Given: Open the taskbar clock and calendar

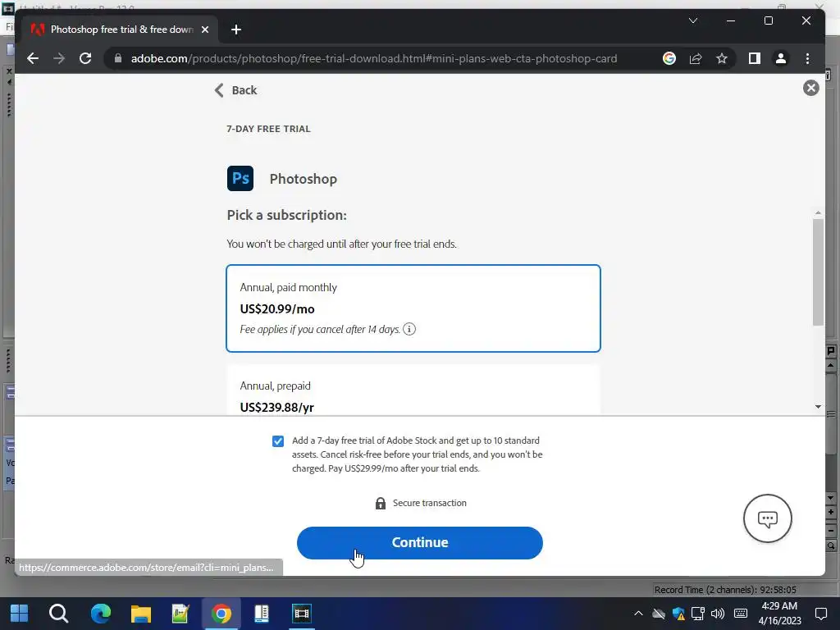Looking at the screenshot, I should pos(779,614).
